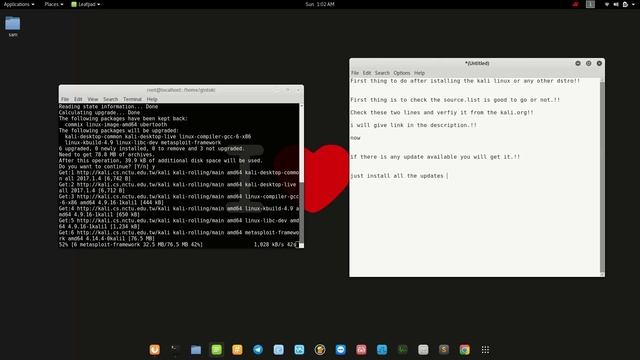Open the orange Firefox-style icon in the dock

pos(155,349)
